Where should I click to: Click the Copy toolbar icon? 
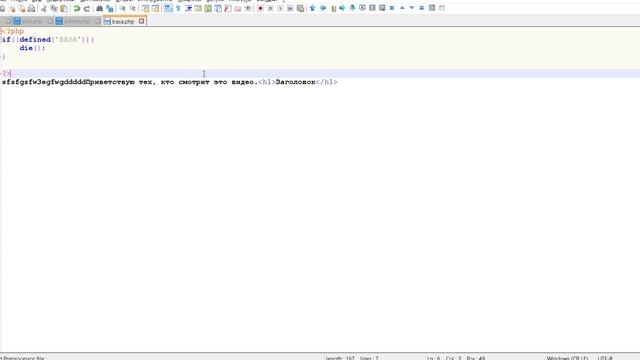54,8
